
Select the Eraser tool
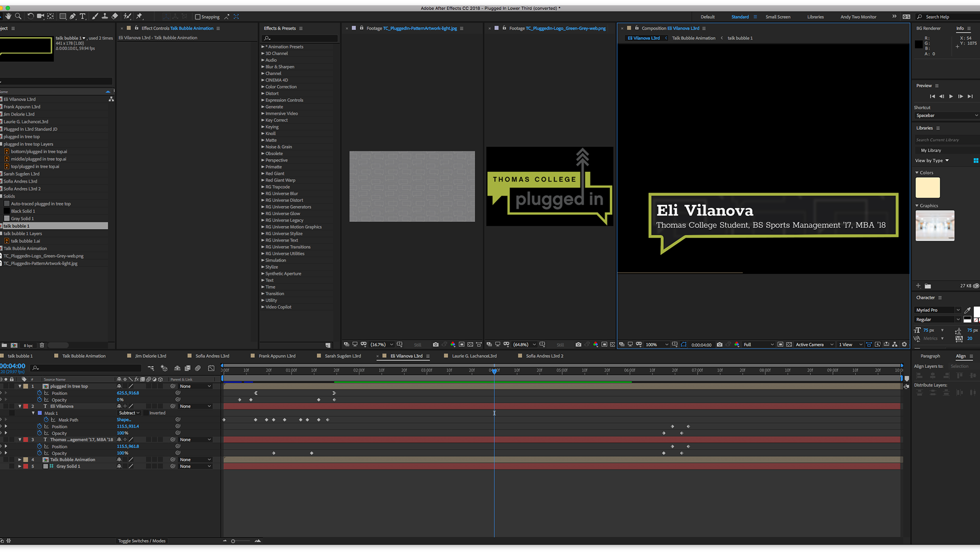pyautogui.click(x=115, y=16)
